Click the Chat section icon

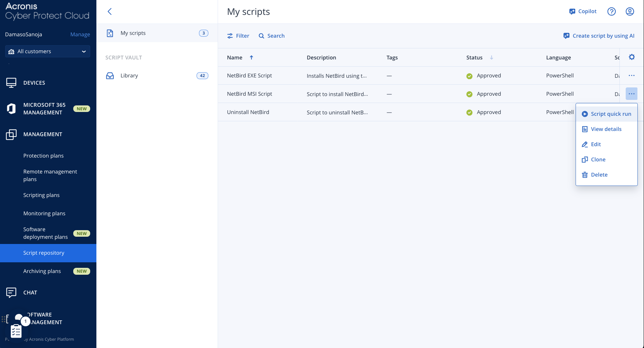[x=11, y=293]
